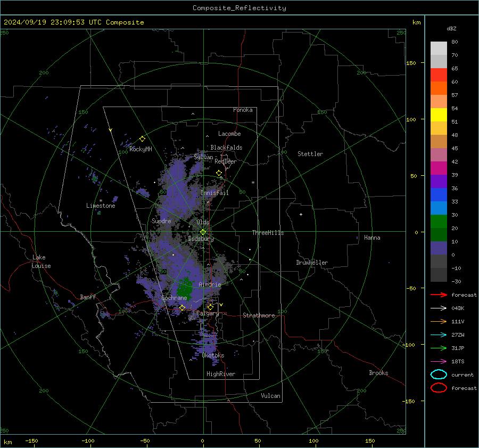This screenshot has width=479, height=448.
Task: Click the Composite_Reflectivity title
Action: [x=239, y=8]
